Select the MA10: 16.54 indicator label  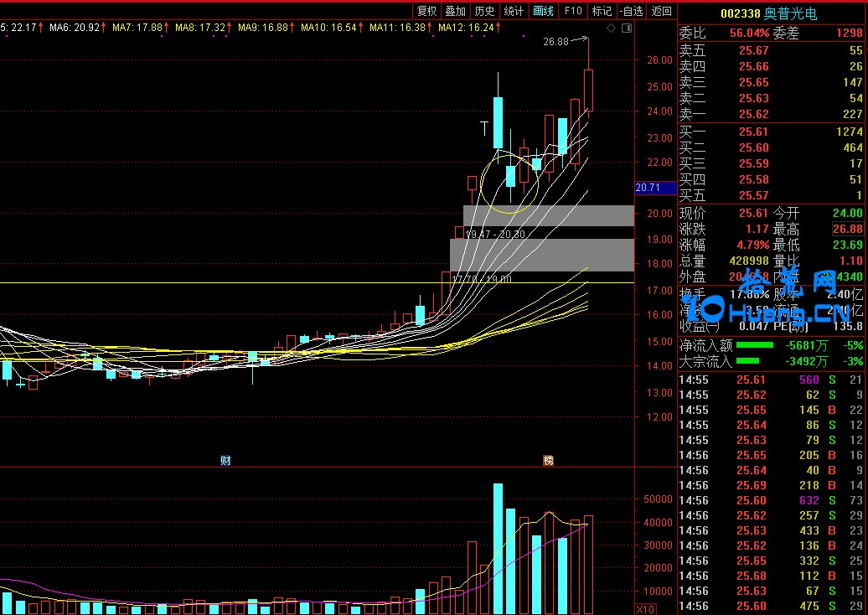(x=332, y=27)
